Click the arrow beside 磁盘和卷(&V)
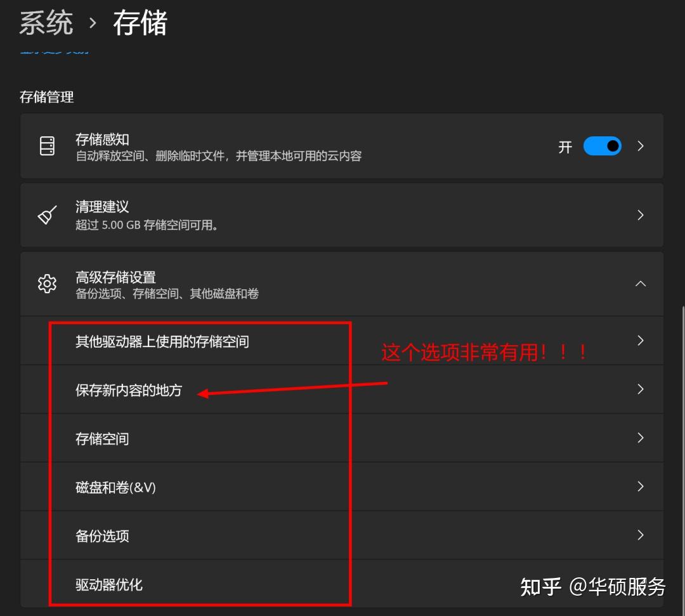The image size is (685, 616). tap(641, 486)
